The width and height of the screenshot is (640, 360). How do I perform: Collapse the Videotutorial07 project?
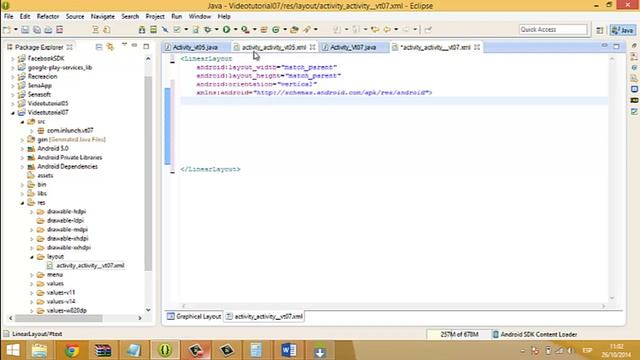pyautogui.click(x=13, y=113)
